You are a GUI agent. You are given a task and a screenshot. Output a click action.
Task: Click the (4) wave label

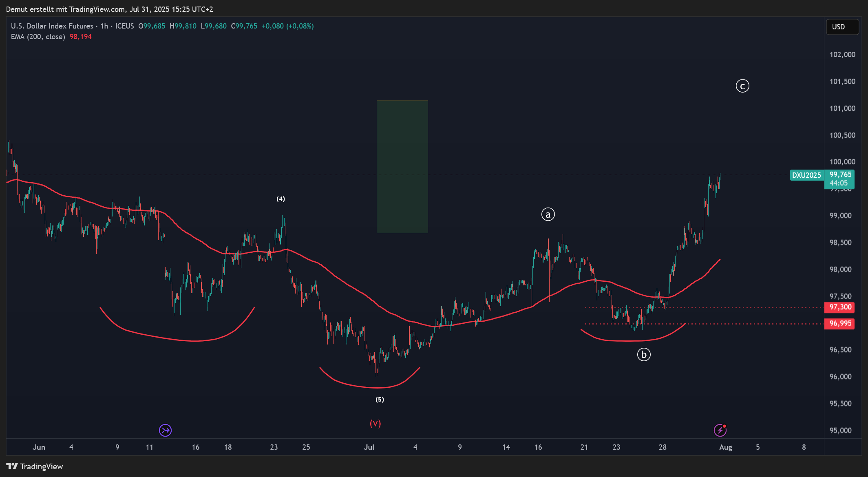(x=280, y=199)
